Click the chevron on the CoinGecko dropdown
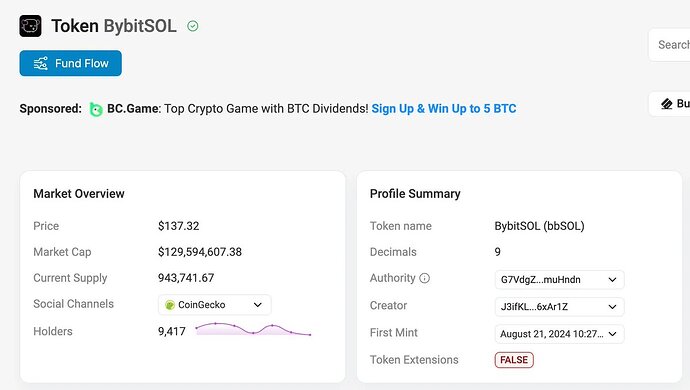690x390 pixels. (x=258, y=305)
